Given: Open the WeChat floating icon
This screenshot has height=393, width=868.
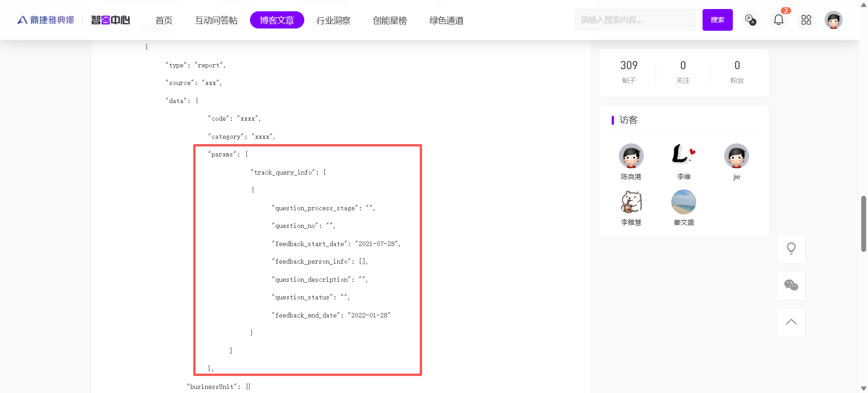Looking at the screenshot, I should 791,285.
